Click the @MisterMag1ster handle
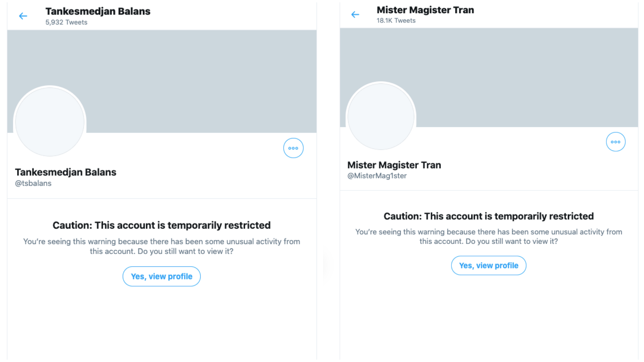Image resolution: width=644 pixels, height=362 pixels. tap(377, 176)
